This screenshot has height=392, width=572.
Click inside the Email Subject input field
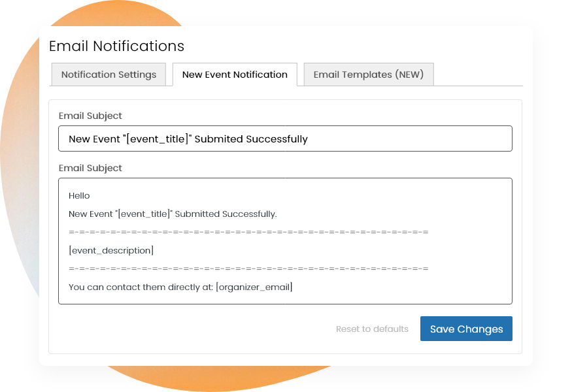point(286,138)
